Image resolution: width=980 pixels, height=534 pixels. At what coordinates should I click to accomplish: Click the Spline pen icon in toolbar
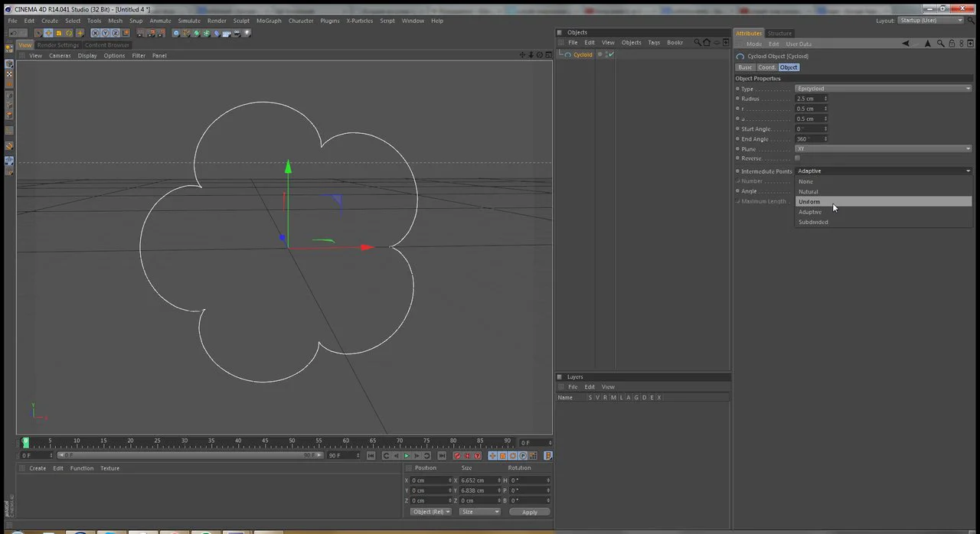186,33
